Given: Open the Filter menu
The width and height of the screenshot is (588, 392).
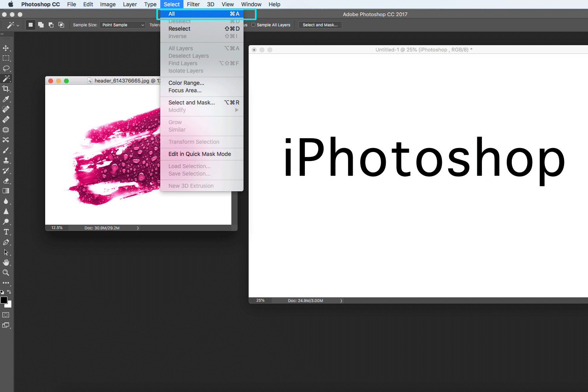Looking at the screenshot, I should coord(193,4).
